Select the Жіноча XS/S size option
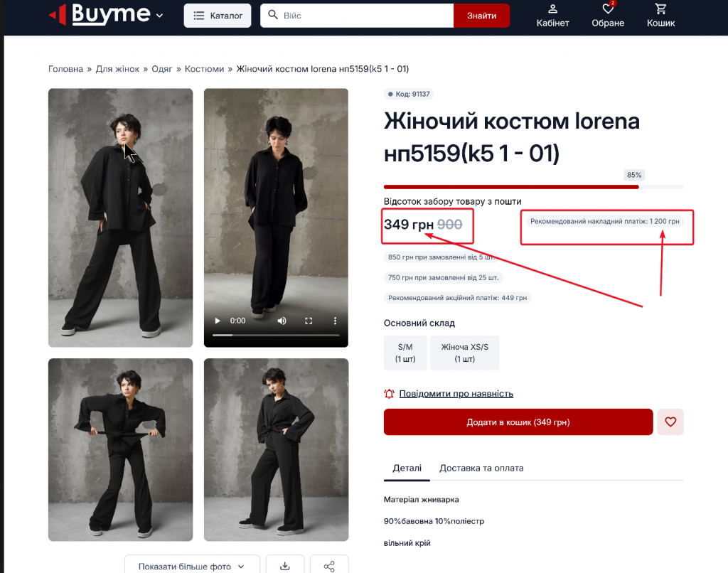This screenshot has height=573, width=728. pyautogui.click(x=464, y=353)
